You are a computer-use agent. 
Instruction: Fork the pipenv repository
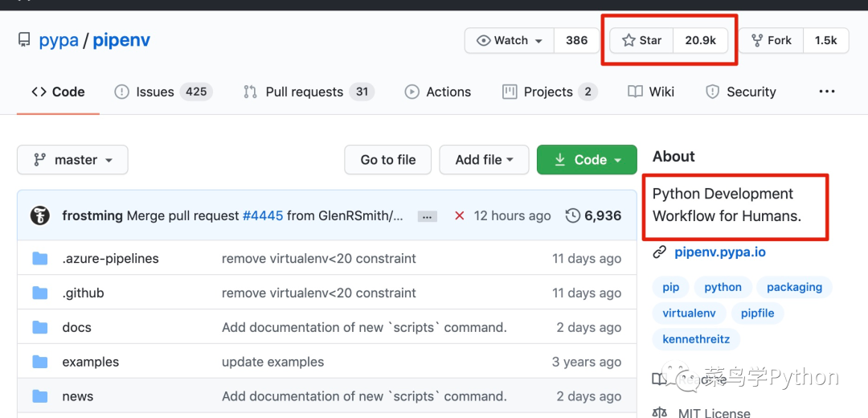tap(771, 40)
